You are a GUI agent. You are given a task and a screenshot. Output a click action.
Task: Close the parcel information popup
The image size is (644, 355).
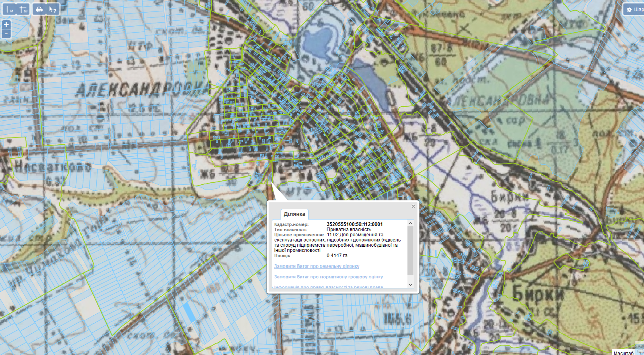click(414, 206)
